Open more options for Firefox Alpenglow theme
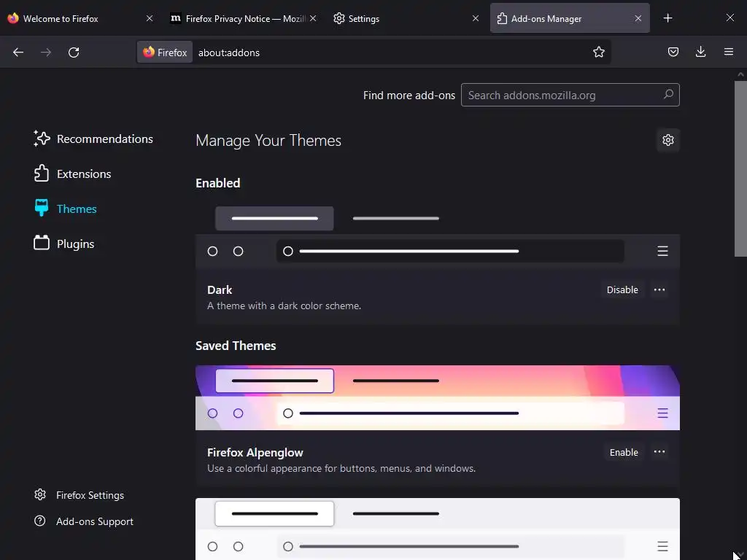 (x=659, y=452)
